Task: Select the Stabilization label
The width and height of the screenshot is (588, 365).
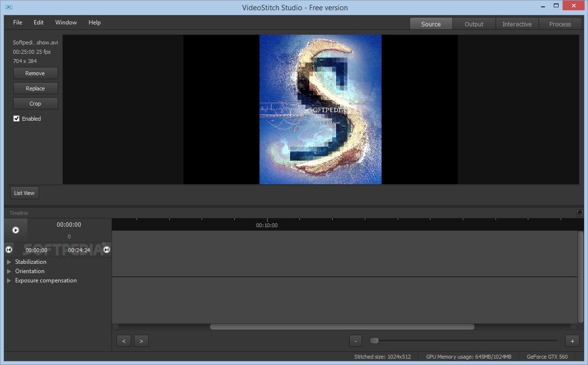Action: [x=31, y=262]
